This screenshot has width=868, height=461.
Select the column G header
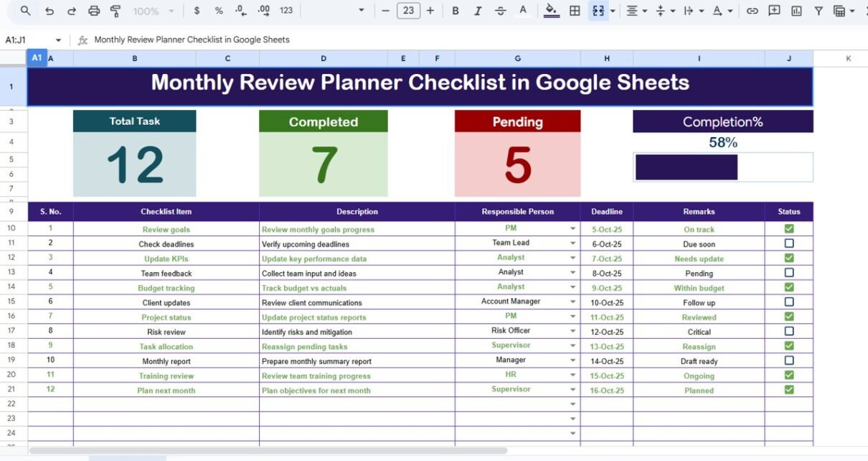coord(517,59)
